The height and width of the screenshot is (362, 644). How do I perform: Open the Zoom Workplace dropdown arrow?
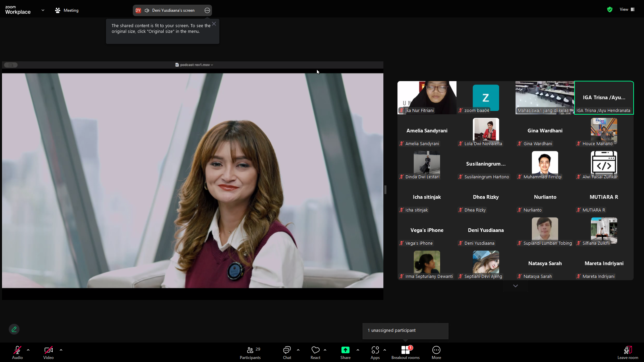pos(43,10)
